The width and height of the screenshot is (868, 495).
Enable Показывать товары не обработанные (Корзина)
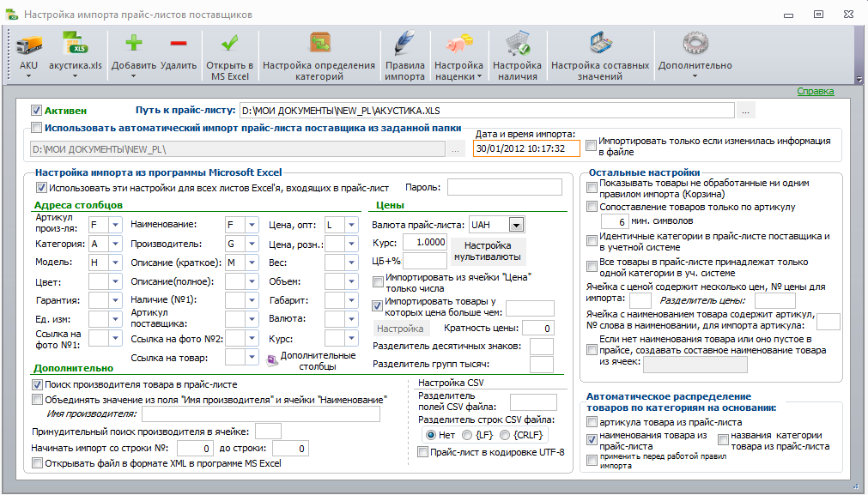[x=592, y=188]
